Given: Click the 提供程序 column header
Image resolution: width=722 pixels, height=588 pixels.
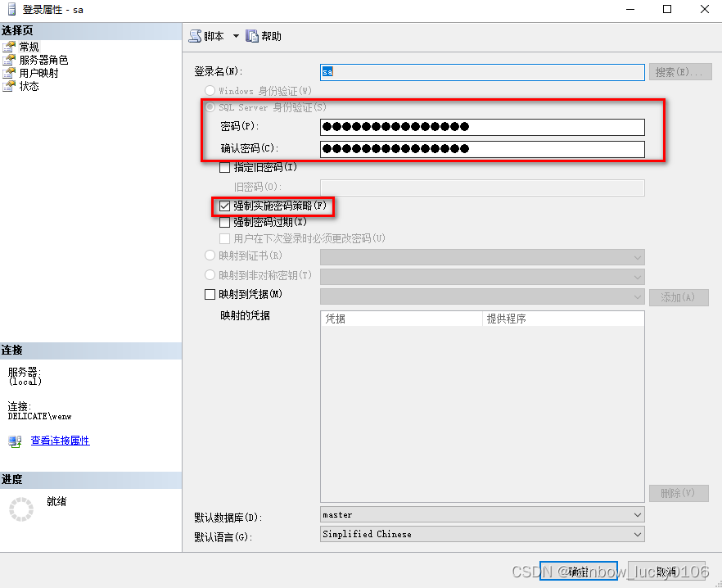Looking at the screenshot, I should 563,319.
